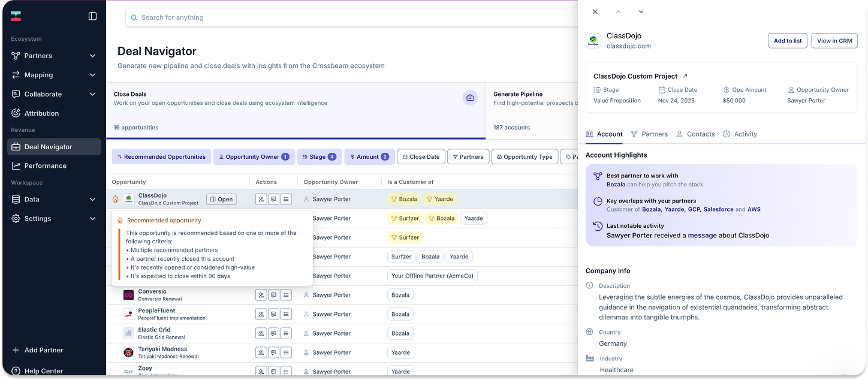The image size is (868, 380).
Task: Click the info icon beside Description
Action: point(590,285)
